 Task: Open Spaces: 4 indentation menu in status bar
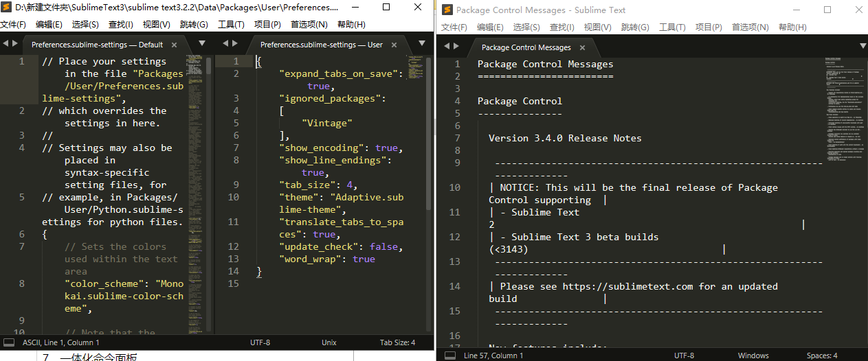(822, 356)
